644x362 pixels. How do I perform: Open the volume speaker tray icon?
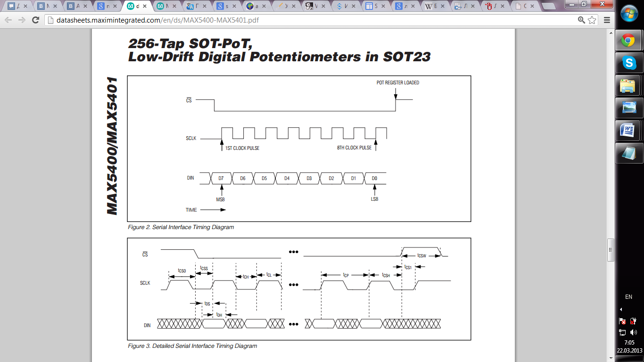(x=634, y=332)
